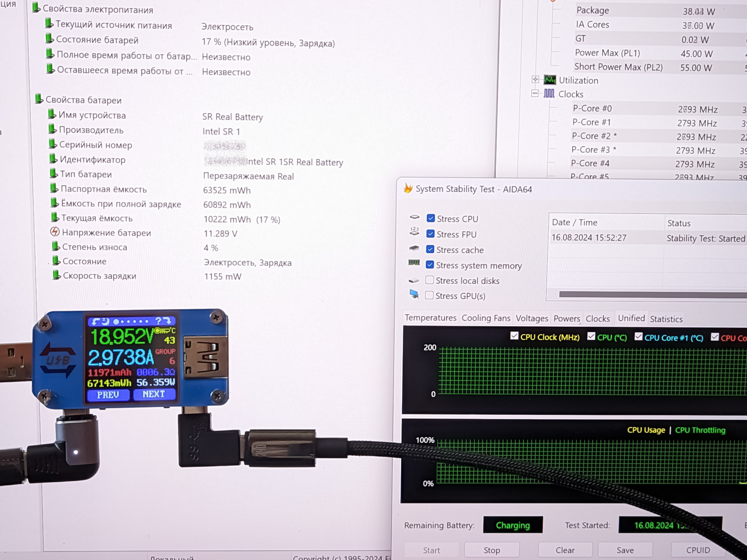Click the AIDA64 flame icon in title bar
747x560 pixels.
(408, 188)
